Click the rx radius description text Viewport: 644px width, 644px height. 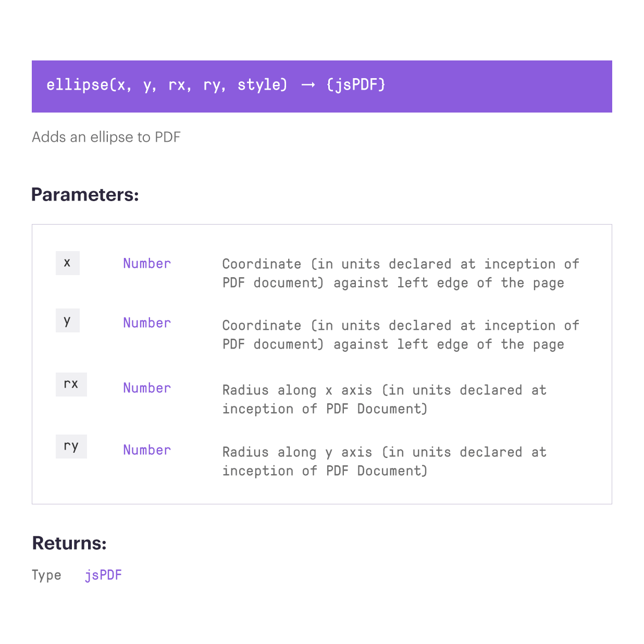click(385, 400)
